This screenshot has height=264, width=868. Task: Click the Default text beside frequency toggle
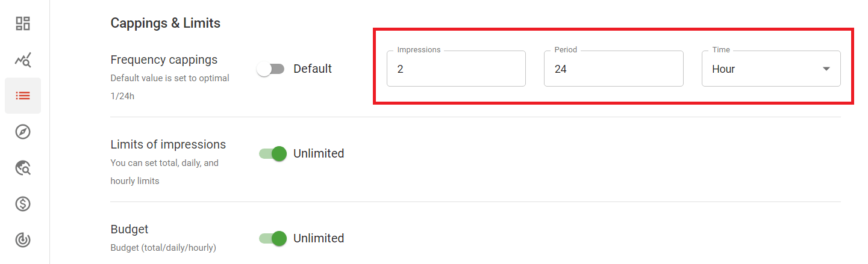[x=313, y=69]
